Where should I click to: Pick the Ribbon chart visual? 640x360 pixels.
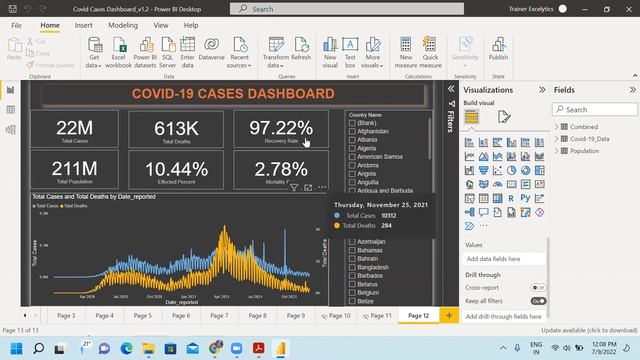[540, 156]
